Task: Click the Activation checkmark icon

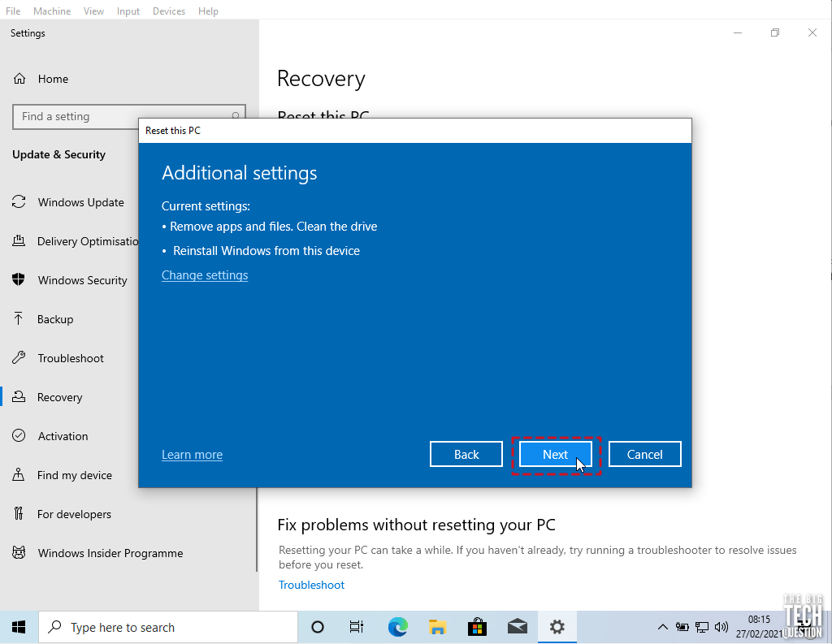Action: [x=19, y=435]
